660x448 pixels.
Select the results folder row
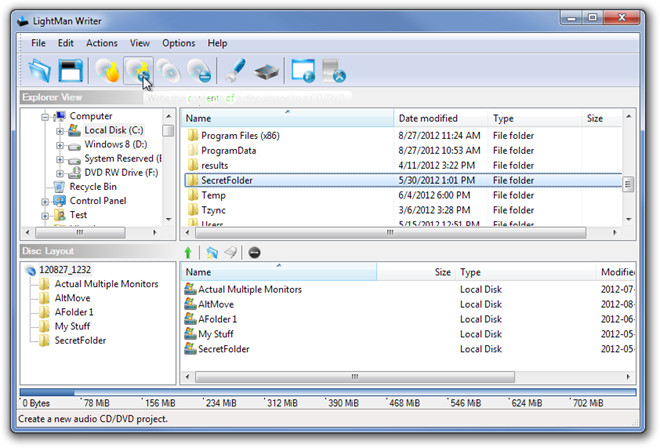click(x=403, y=165)
